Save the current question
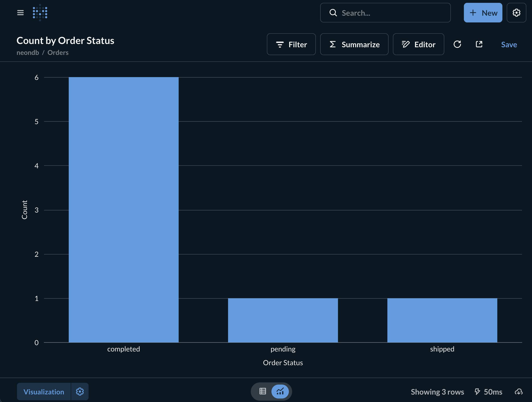The height and width of the screenshot is (402, 532). (x=509, y=44)
